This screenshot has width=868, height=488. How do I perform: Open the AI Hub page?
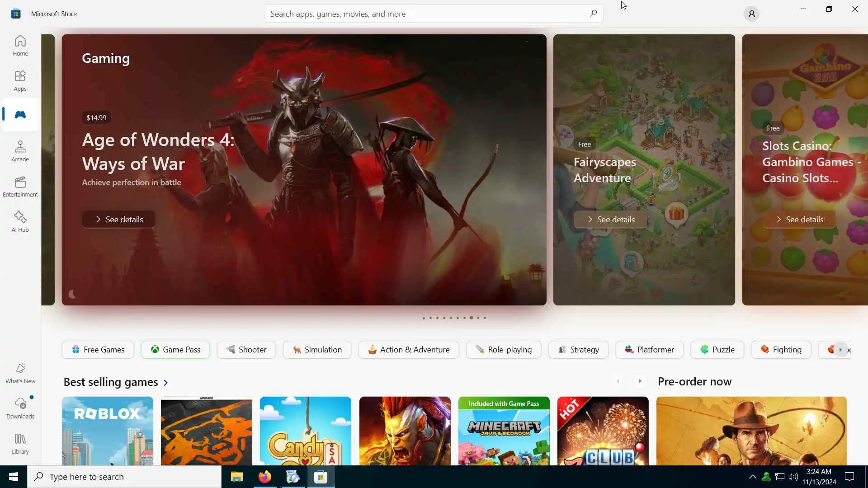pos(20,221)
